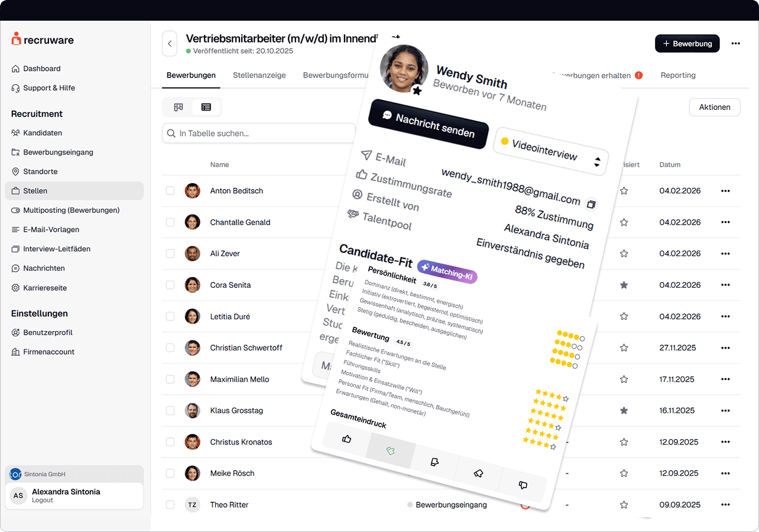Screen dimensions: 759x532
Task: Sort by the Datum column header
Action: 670,165
